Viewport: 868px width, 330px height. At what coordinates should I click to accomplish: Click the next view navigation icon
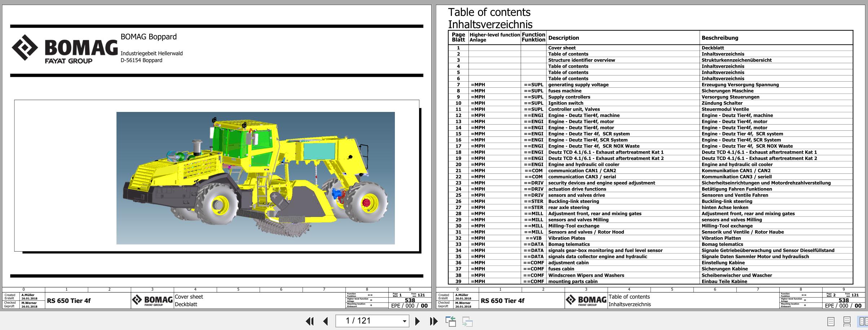(467, 321)
